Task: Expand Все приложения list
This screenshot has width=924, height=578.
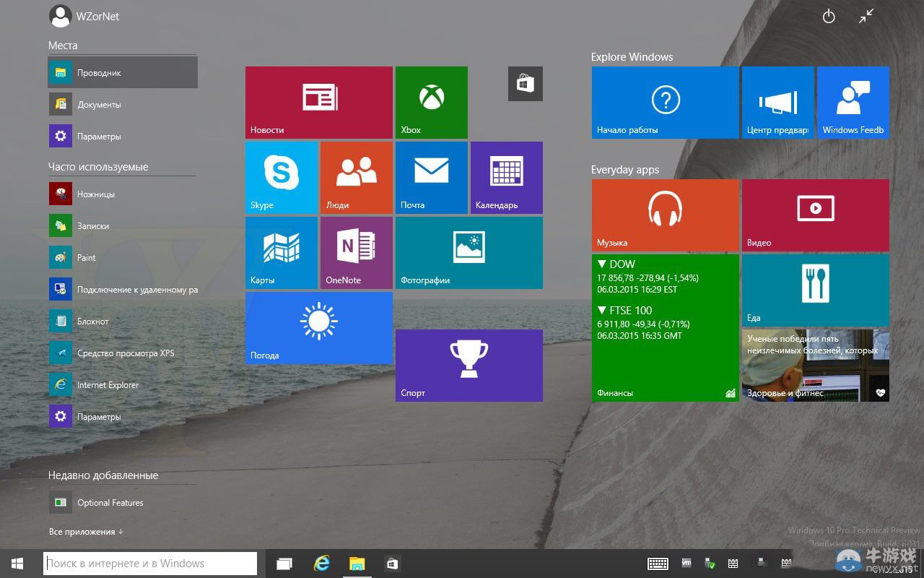Action: click(86, 532)
